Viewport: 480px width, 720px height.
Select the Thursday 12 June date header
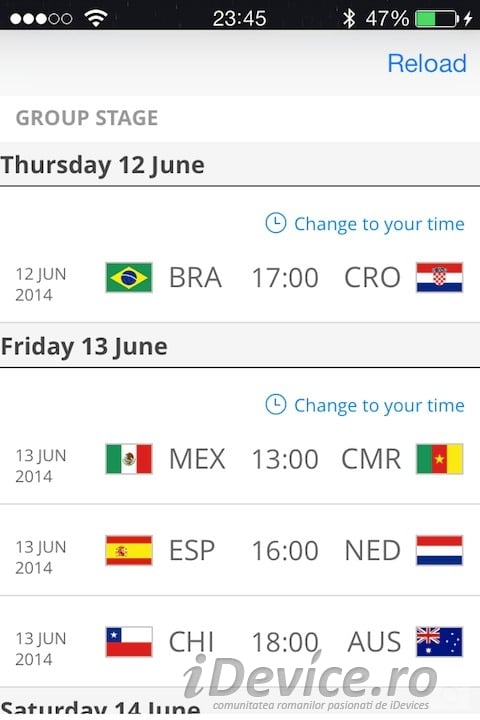pyautogui.click(x=240, y=164)
